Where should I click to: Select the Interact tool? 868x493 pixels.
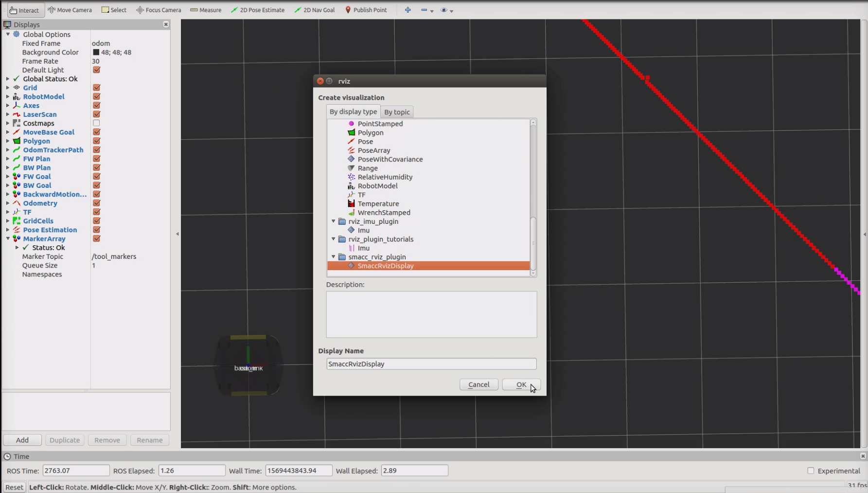(25, 10)
